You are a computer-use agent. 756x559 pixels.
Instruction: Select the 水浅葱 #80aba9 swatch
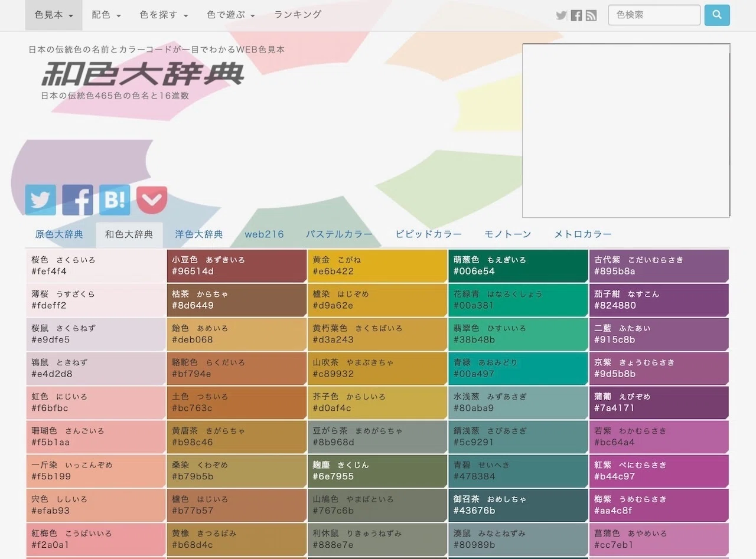click(x=518, y=403)
